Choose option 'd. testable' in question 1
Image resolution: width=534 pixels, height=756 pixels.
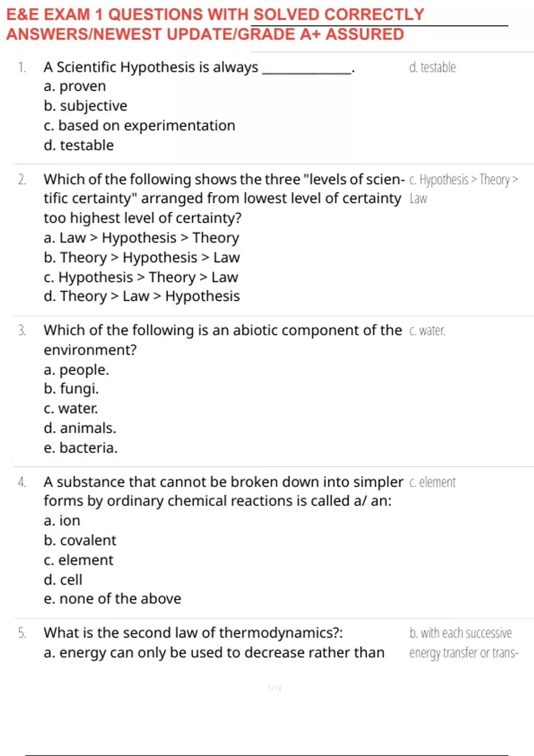[x=79, y=145]
